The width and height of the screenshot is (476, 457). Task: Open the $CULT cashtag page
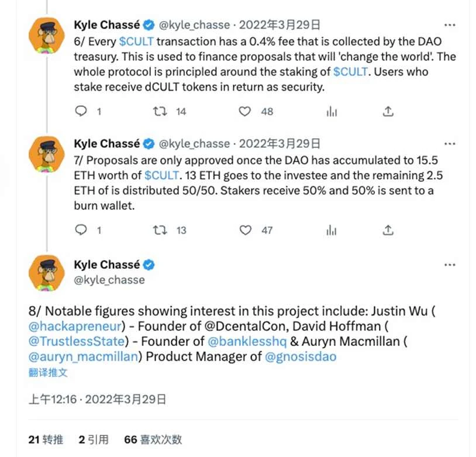(x=137, y=41)
